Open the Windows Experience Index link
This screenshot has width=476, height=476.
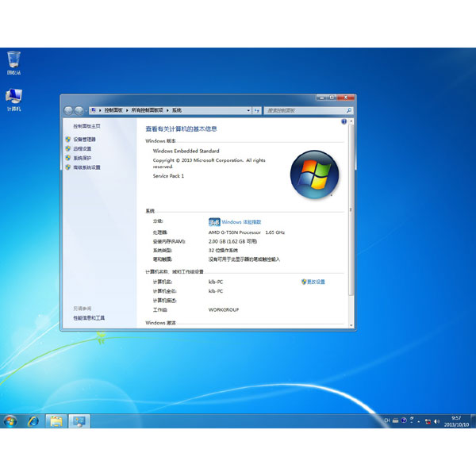tap(241, 222)
